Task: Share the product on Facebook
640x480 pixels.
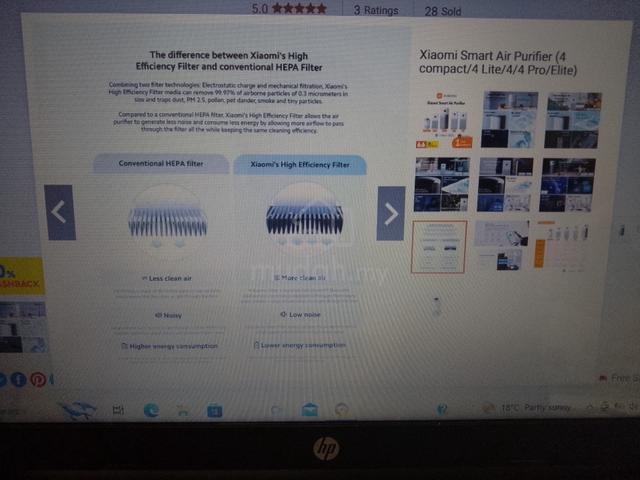Action: click(18, 380)
